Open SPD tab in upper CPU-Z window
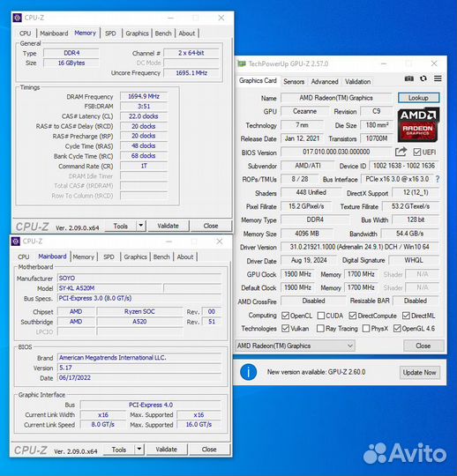Screen dimensions: 457x476 tap(110, 33)
